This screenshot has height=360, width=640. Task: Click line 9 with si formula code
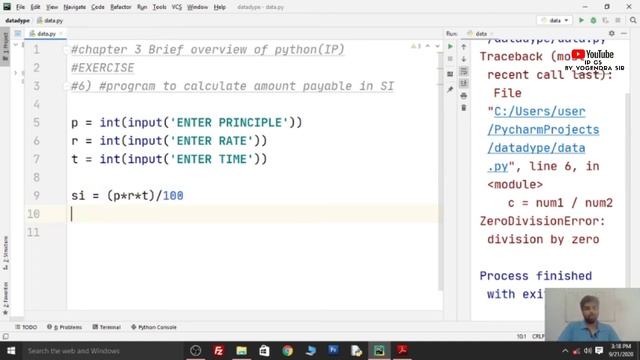click(127, 196)
